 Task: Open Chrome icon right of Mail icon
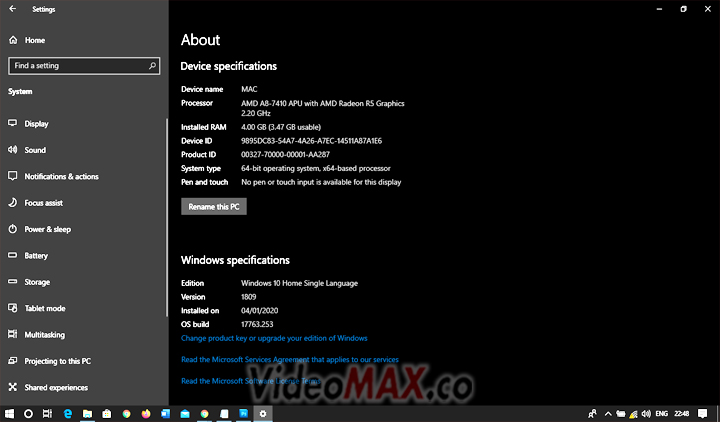coord(204,414)
